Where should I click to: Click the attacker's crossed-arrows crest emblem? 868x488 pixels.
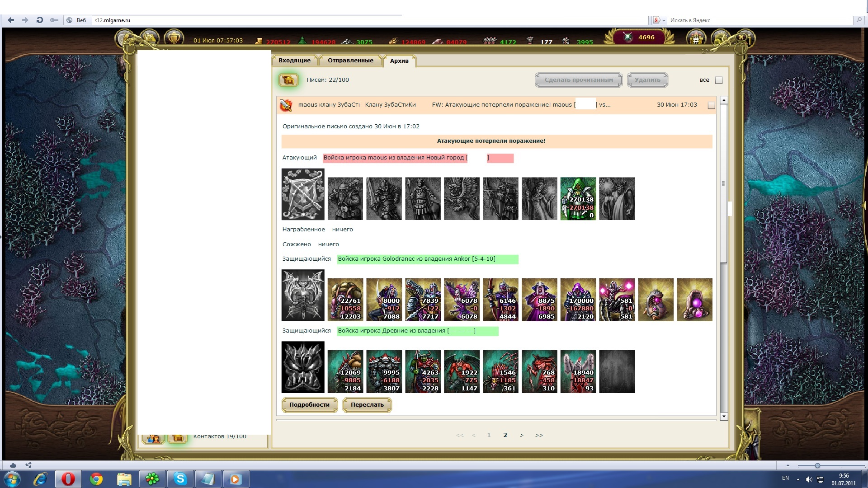[303, 194]
